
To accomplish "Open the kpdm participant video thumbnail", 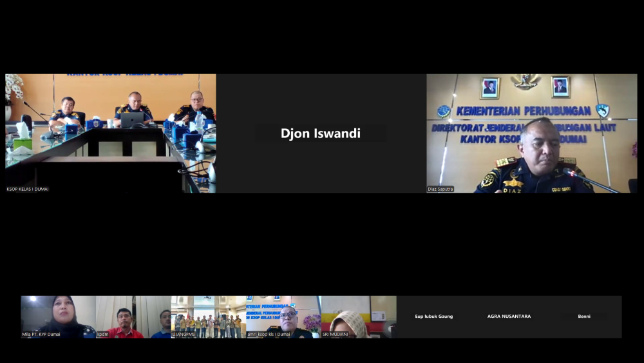I will pos(133,317).
